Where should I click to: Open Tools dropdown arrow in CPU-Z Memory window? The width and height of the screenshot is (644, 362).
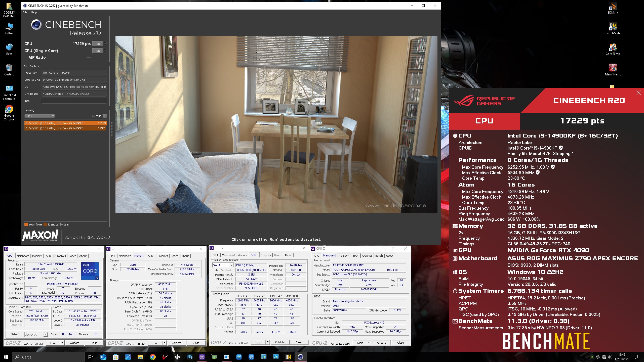click(x=164, y=343)
